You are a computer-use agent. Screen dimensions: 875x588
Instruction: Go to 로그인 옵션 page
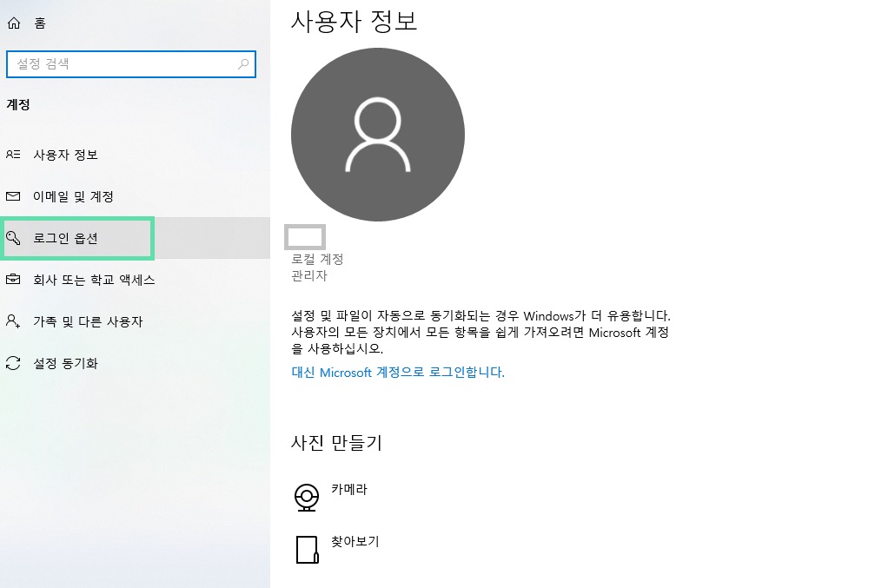coord(65,238)
